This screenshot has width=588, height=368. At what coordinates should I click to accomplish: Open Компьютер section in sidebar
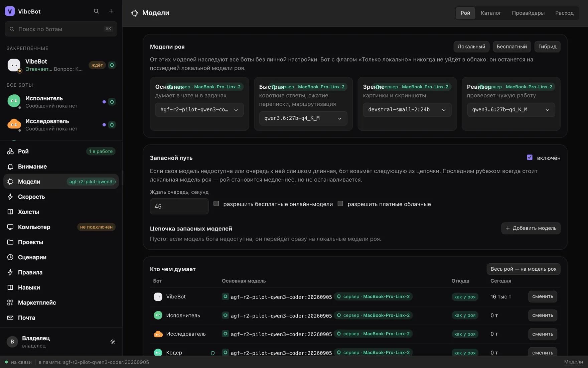tap(61, 227)
